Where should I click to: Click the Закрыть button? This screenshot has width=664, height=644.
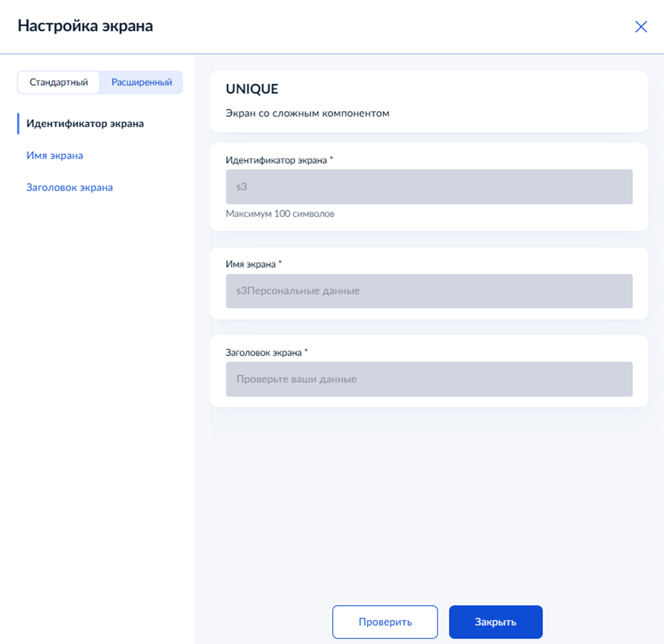[495, 622]
